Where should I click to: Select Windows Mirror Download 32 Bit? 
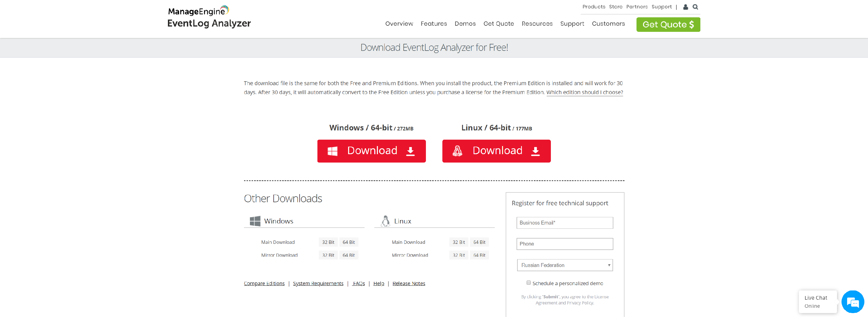[x=328, y=255]
